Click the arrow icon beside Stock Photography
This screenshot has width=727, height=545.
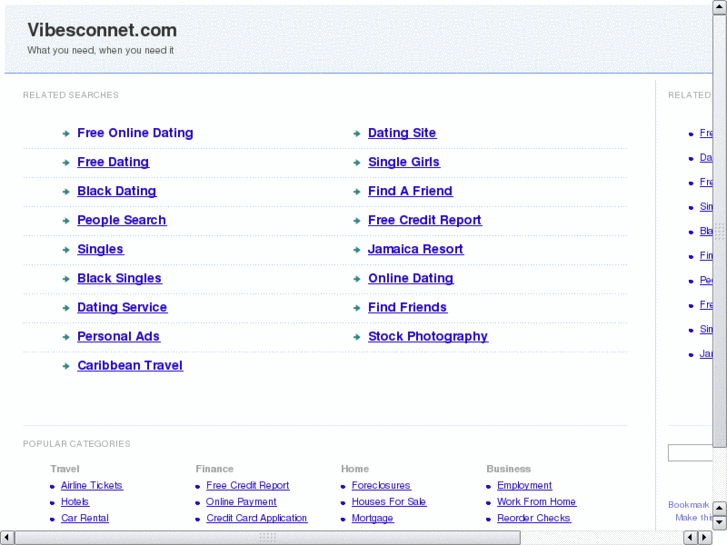tap(357, 338)
